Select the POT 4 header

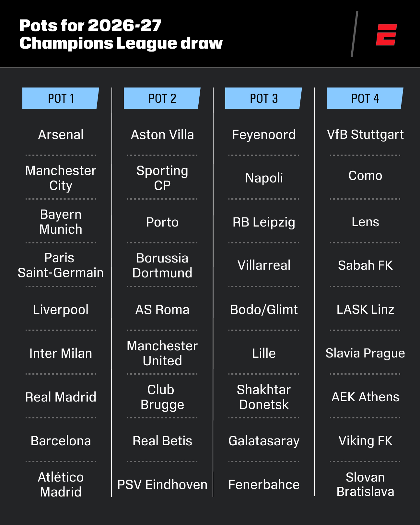tap(365, 98)
